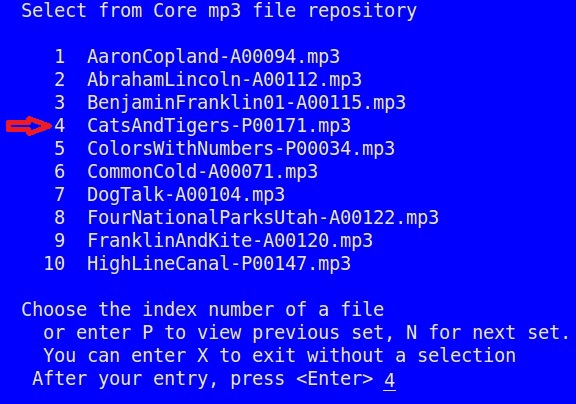
Task: Select AbrahamLincoln-A00112.mp3 entry
Action: coord(224,80)
